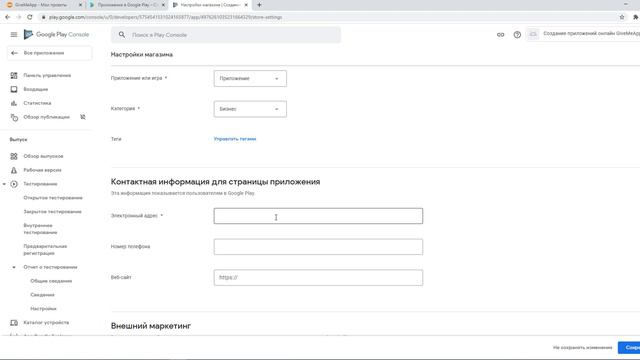Focus the Веб-сайт https:// field

click(318, 278)
